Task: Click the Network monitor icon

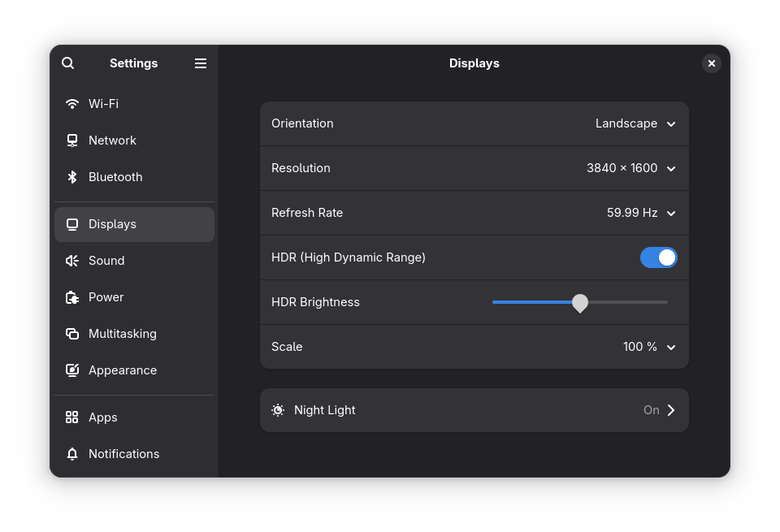Action: tap(72, 140)
